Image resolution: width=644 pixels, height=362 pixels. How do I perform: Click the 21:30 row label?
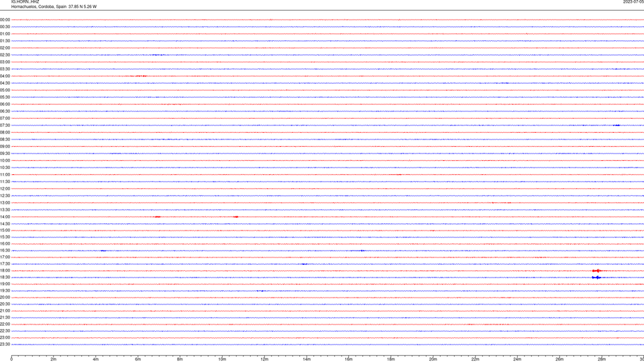(x=5, y=318)
